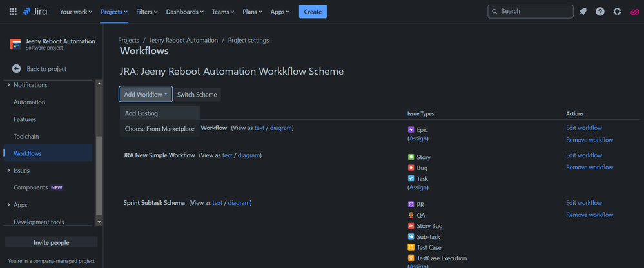The width and height of the screenshot is (644, 268).
Task: Click Edit workflow for the Epic workflow
Action: 584,128
